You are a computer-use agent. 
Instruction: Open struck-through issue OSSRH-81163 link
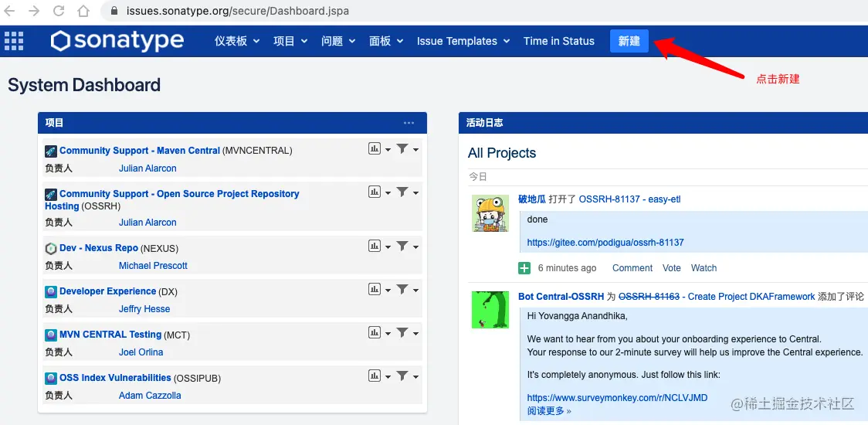click(648, 297)
